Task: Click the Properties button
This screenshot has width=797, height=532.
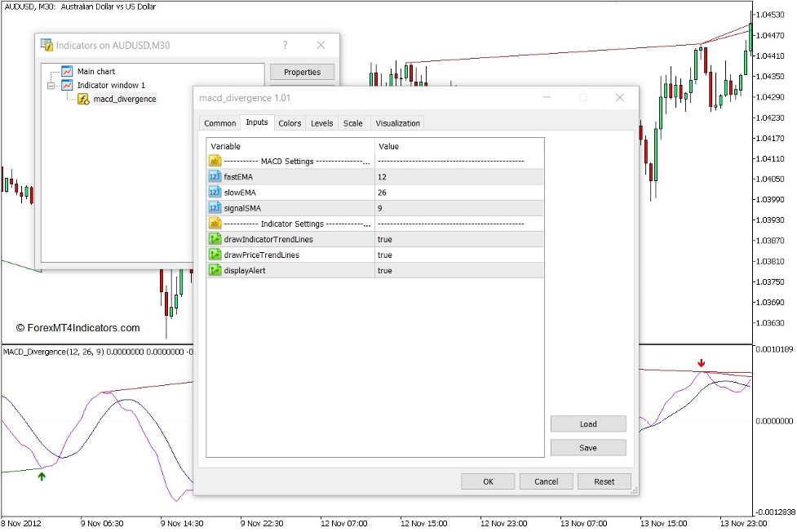Action: [x=302, y=72]
